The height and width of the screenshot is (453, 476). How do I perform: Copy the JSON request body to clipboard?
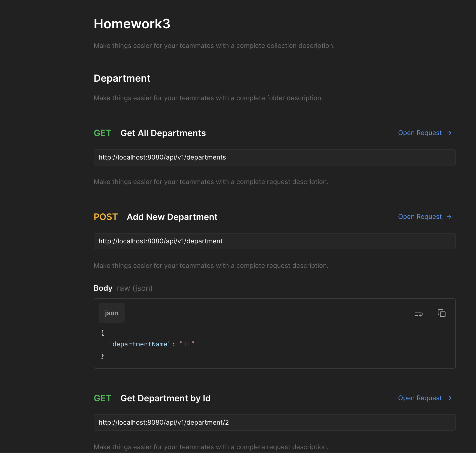click(441, 313)
